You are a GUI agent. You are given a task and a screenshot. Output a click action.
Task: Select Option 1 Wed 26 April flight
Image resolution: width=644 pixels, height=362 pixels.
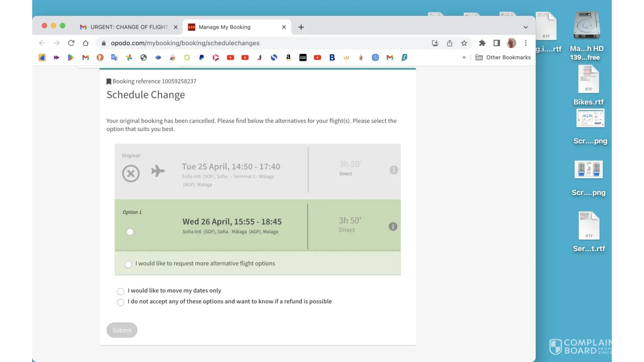tap(130, 232)
